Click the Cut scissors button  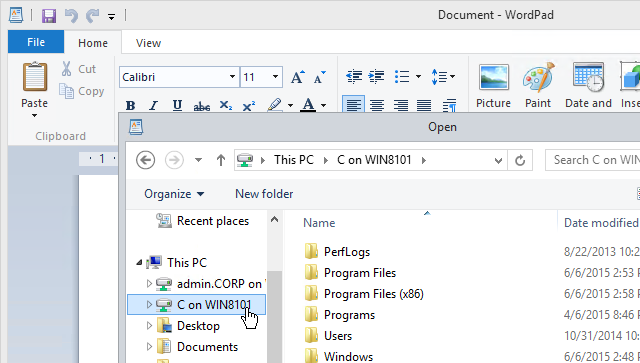tap(79, 69)
